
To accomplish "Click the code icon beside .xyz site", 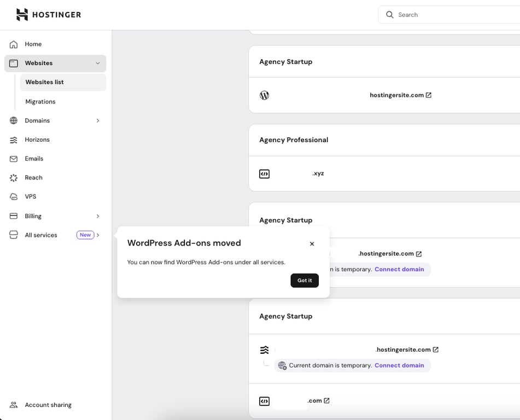I will tap(264, 174).
